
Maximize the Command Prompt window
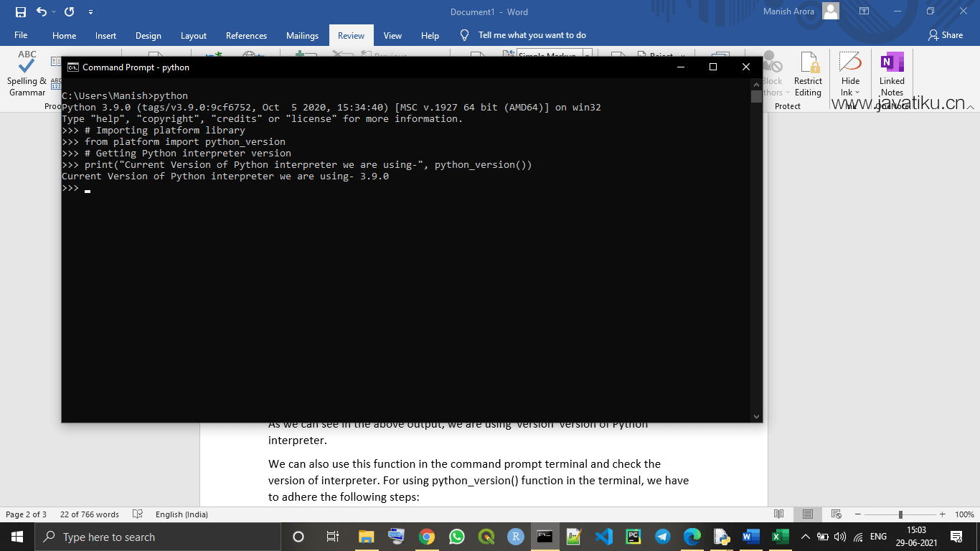713,67
